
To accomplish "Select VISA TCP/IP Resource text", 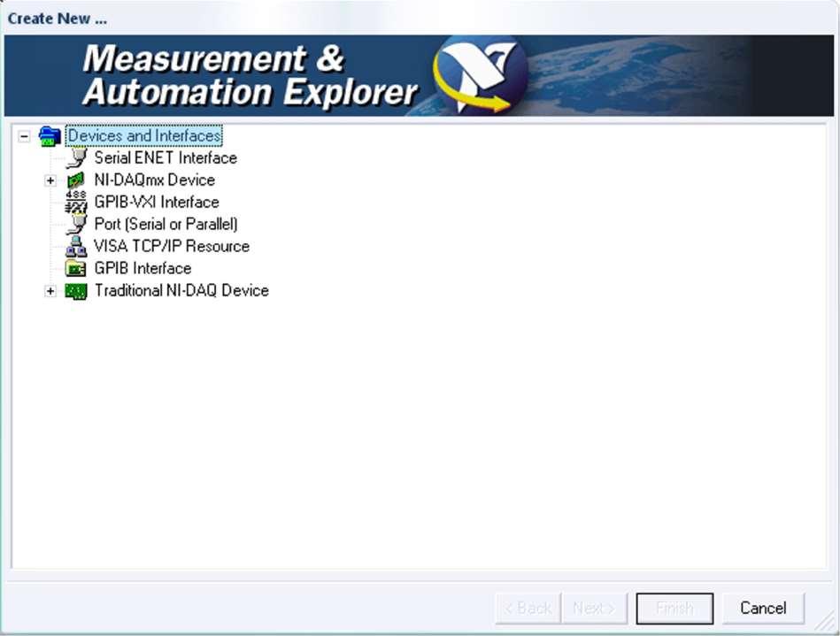I will pyautogui.click(x=172, y=246).
